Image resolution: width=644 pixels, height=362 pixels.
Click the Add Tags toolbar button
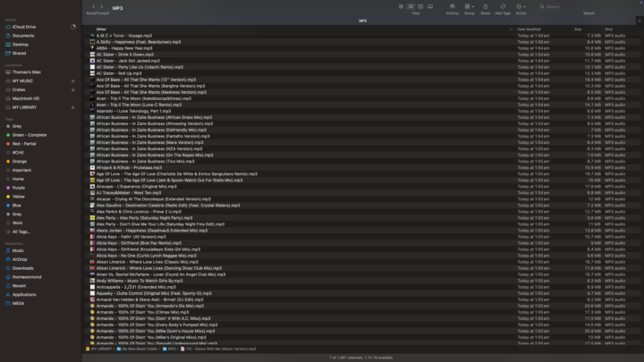[x=503, y=6]
